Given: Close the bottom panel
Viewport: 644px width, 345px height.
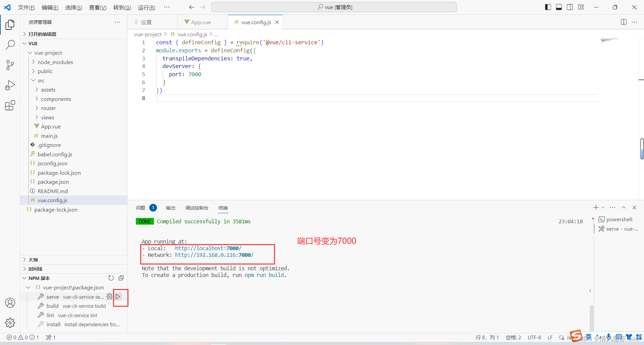Looking at the screenshot, I should pos(634,208).
